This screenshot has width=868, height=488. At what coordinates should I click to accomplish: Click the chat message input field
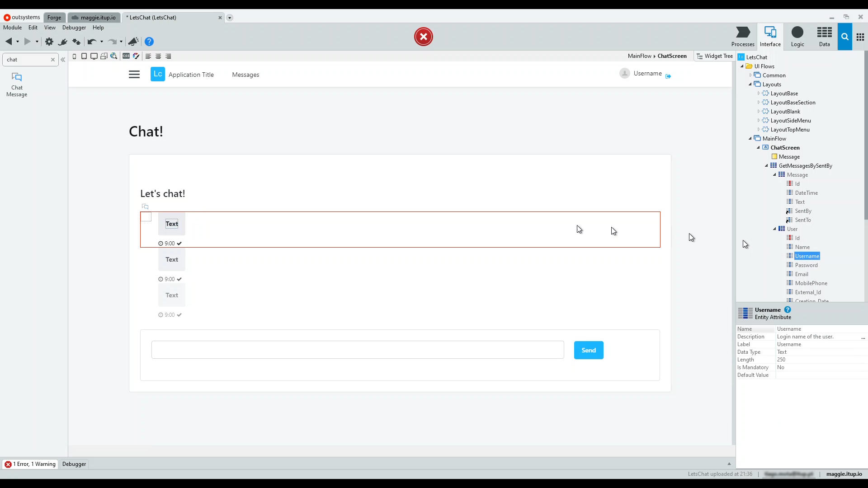(x=357, y=350)
